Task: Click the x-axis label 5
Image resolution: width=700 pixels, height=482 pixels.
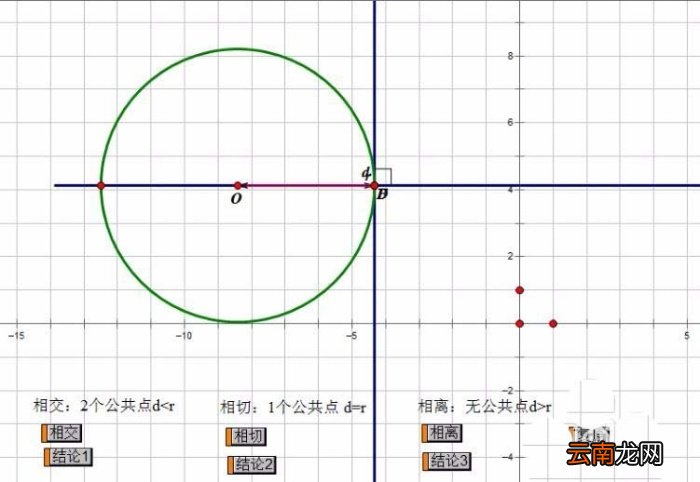Action: tap(687, 336)
